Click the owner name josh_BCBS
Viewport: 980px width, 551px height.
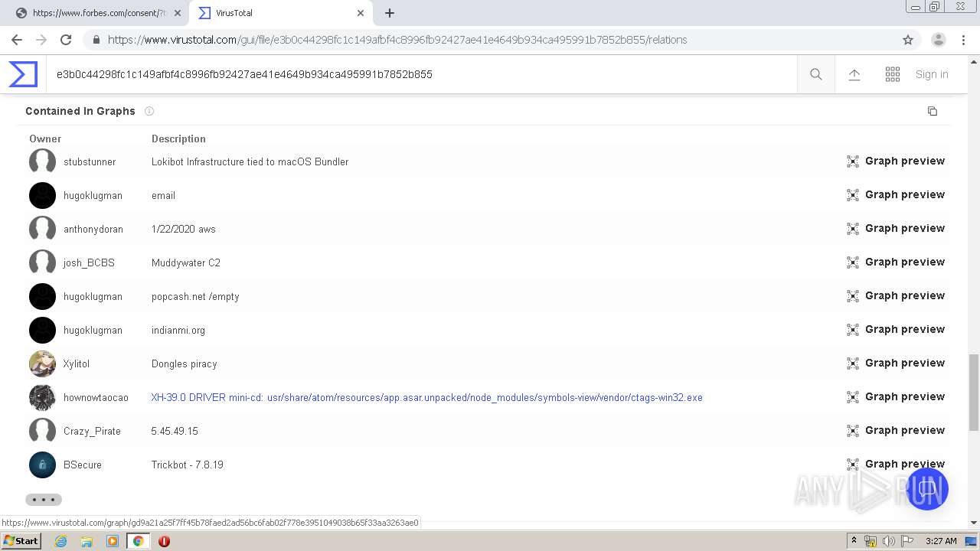point(89,262)
